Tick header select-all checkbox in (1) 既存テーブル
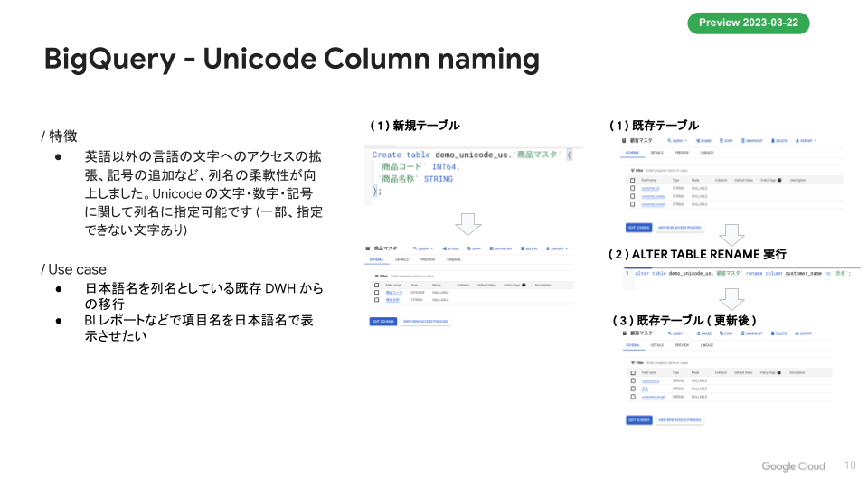Screen dimensions: 868x488 click(633, 181)
